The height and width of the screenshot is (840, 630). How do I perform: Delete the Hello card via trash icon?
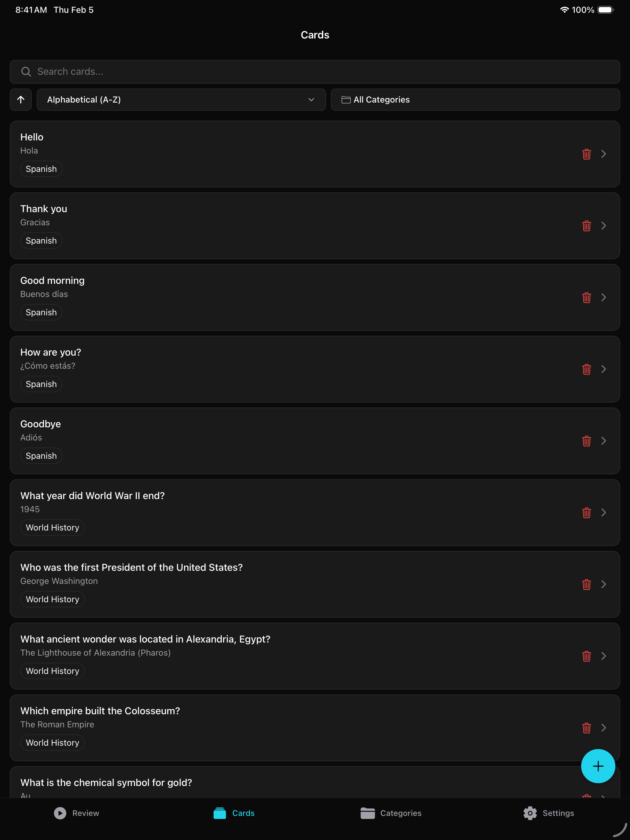[586, 154]
